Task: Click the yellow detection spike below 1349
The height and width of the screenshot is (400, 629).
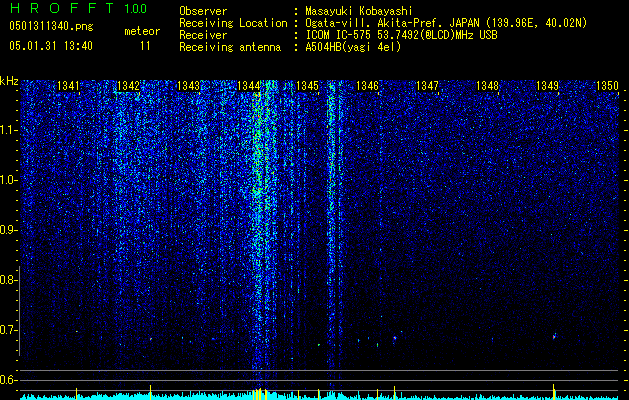Action: coord(554,392)
